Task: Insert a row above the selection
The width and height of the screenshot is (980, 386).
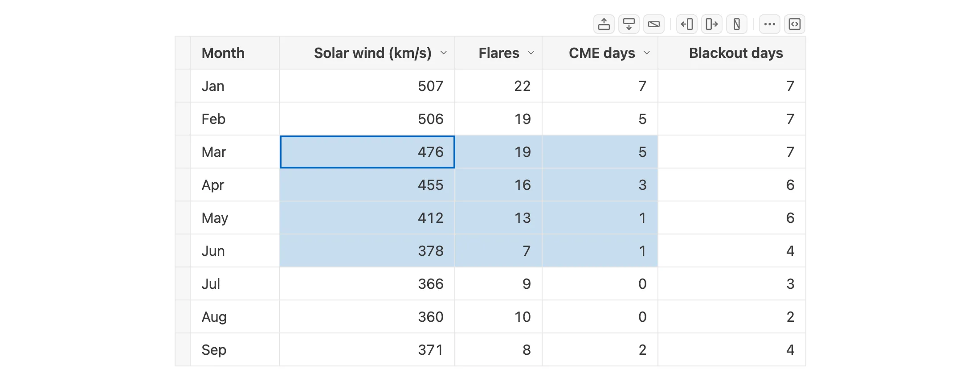Action: (x=604, y=24)
